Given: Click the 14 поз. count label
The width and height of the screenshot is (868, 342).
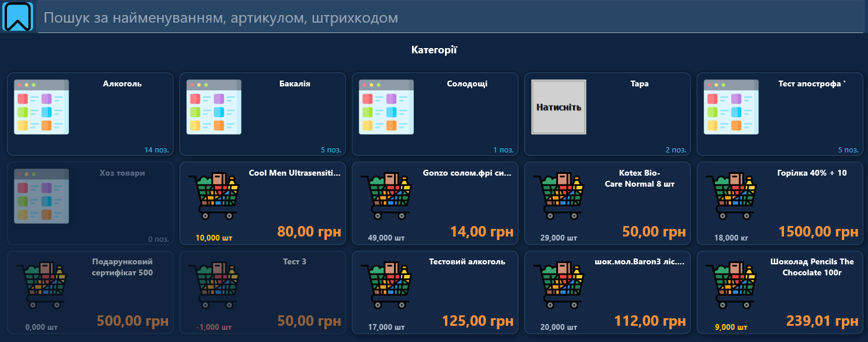Looking at the screenshot, I should pos(156,150).
